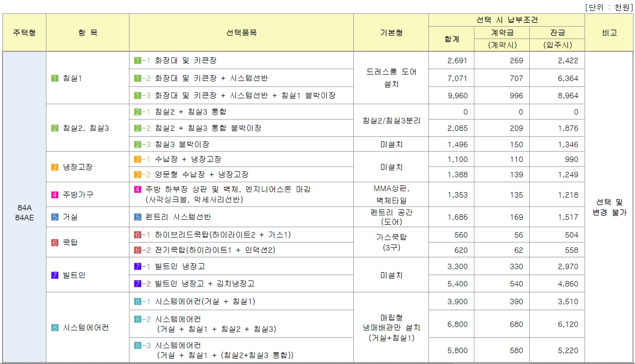This screenshot has width=635, height=364.
Task: Click the 8-3 badge before 시스템에어컨
Action: pyautogui.click(x=142, y=345)
